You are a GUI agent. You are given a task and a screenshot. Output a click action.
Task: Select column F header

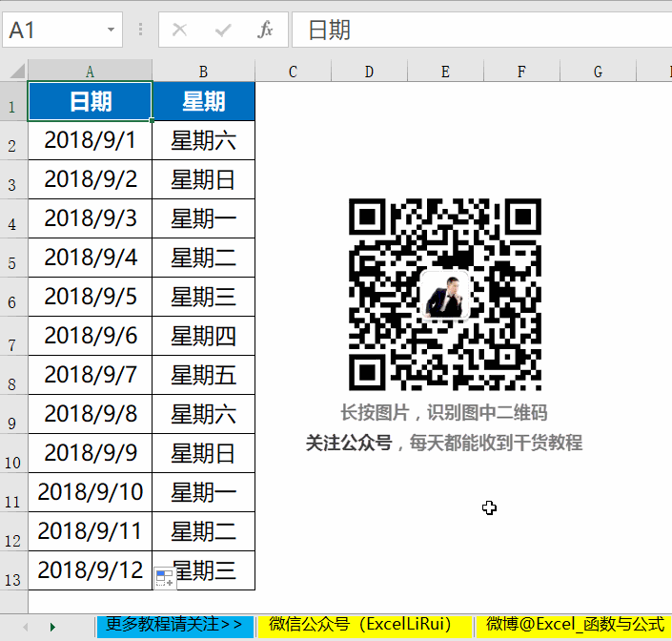point(522,71)
